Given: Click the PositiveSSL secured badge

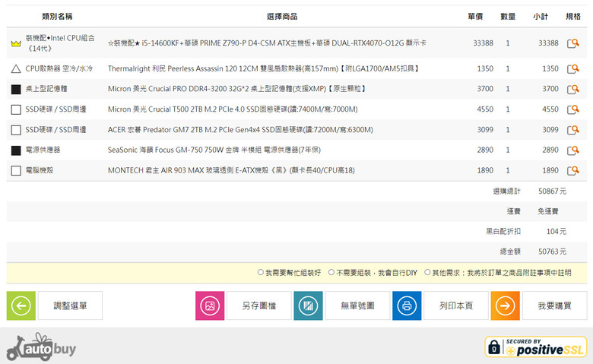Looking at the screenshot, I should [x=535, y=347].
